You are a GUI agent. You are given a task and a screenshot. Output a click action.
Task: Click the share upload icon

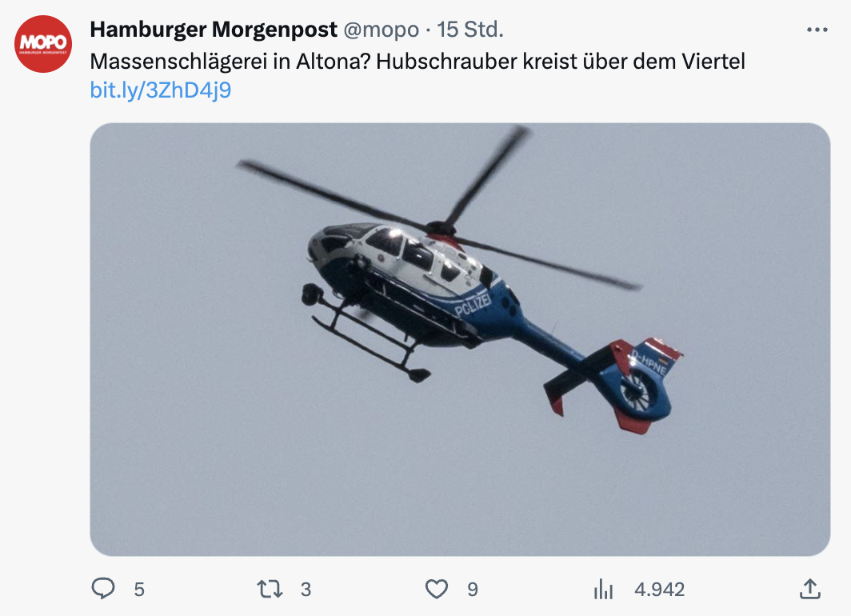click(x=809, y=589)
